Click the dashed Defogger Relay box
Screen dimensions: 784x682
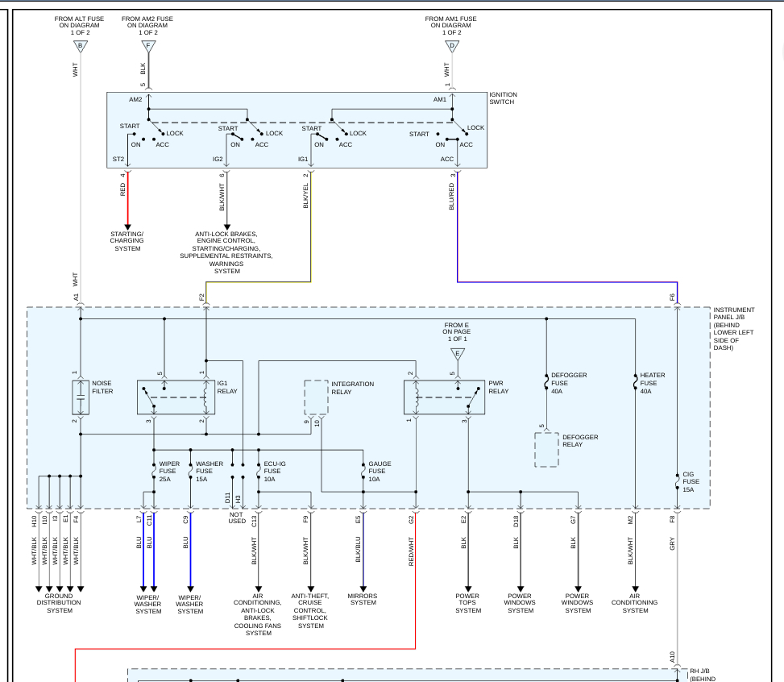[x=546, y=449]
